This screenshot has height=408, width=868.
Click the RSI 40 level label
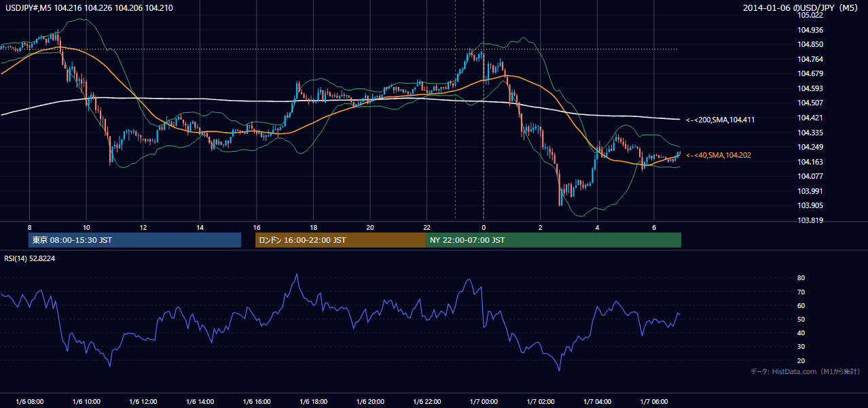coord(801,333)
